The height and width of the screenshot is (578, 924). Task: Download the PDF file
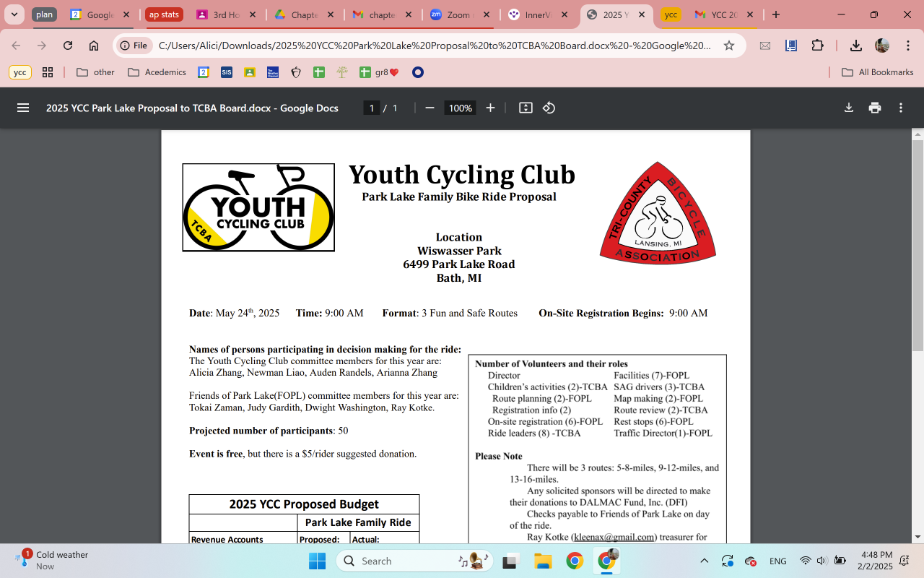click(x=849, y=108)
